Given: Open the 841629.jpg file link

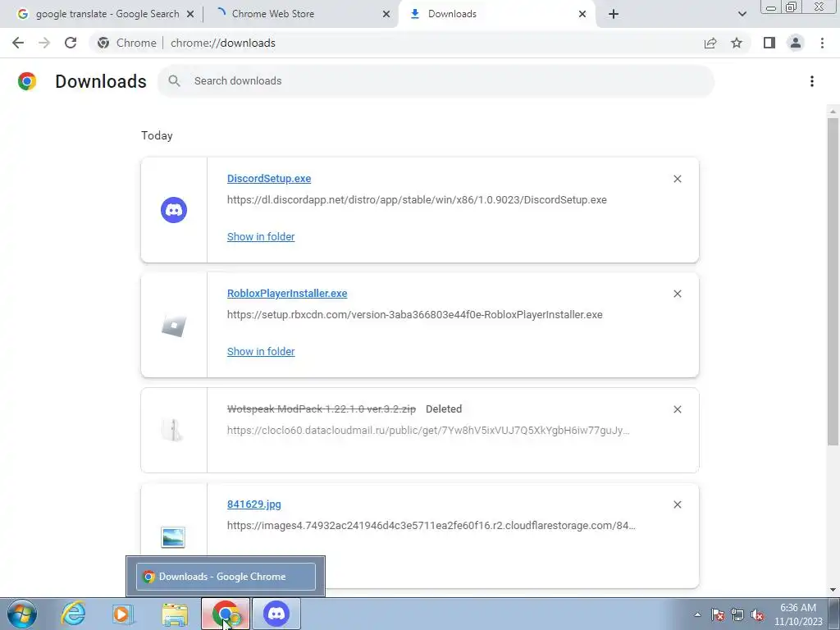Looking at the screenshot, I should point(254,504).
